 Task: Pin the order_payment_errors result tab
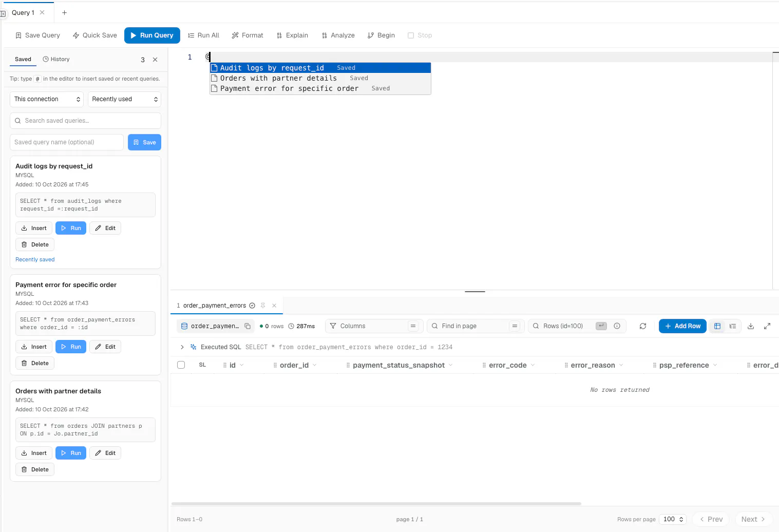pyautogui.click(x=263, y=306)
